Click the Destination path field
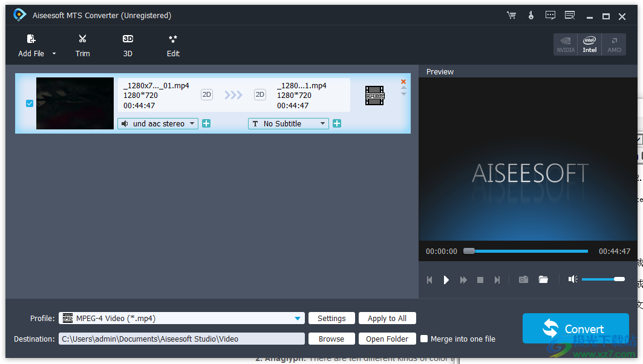 click(181, 339)
